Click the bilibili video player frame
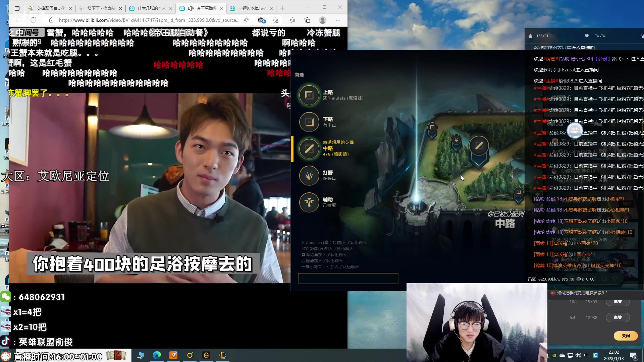This screenshot has height=362, width=644. point(150,188)
